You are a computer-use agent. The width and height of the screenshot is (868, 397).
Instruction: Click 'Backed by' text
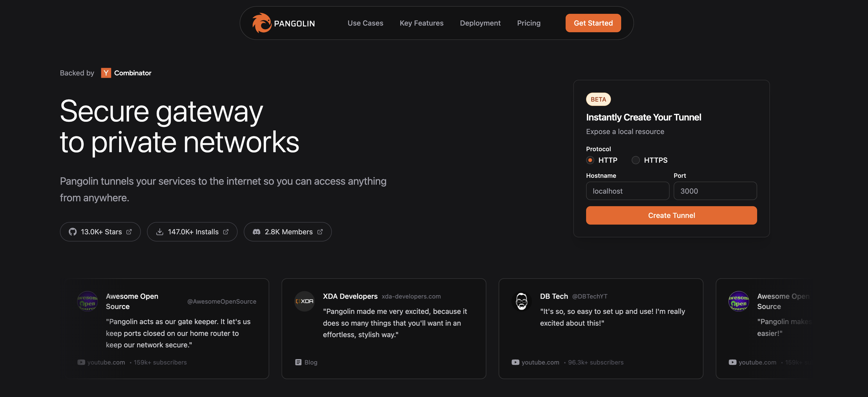click(x=77, y=73)
